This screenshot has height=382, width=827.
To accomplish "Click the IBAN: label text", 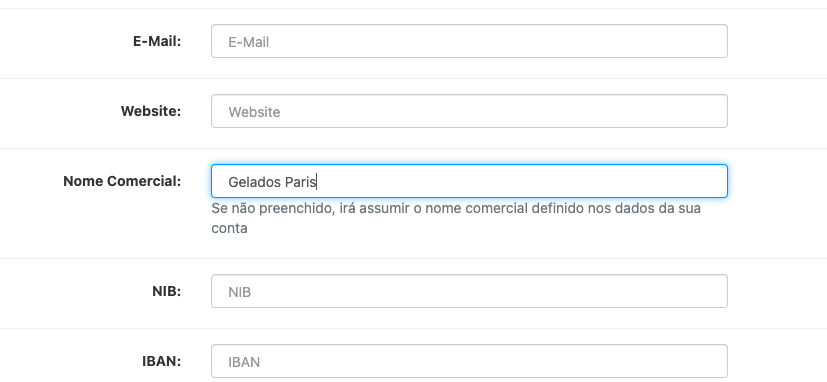I will coord(162,361).
